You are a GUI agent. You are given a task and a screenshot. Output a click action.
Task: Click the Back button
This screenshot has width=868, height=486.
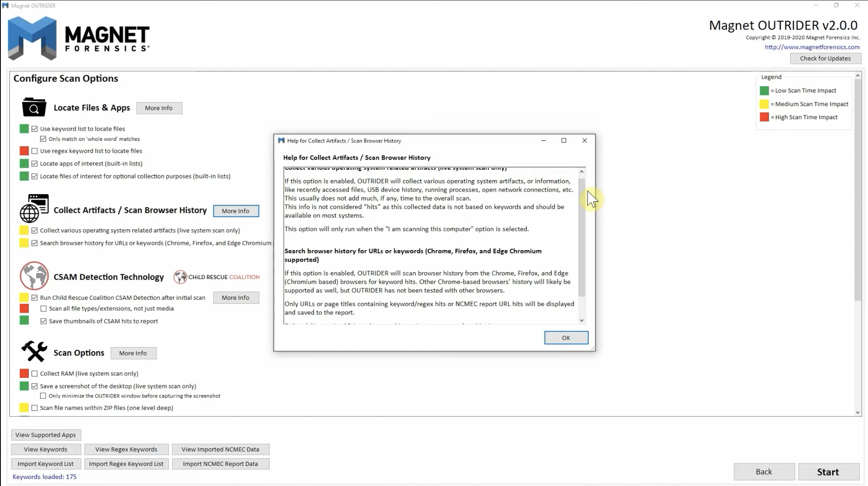[764, 472]
